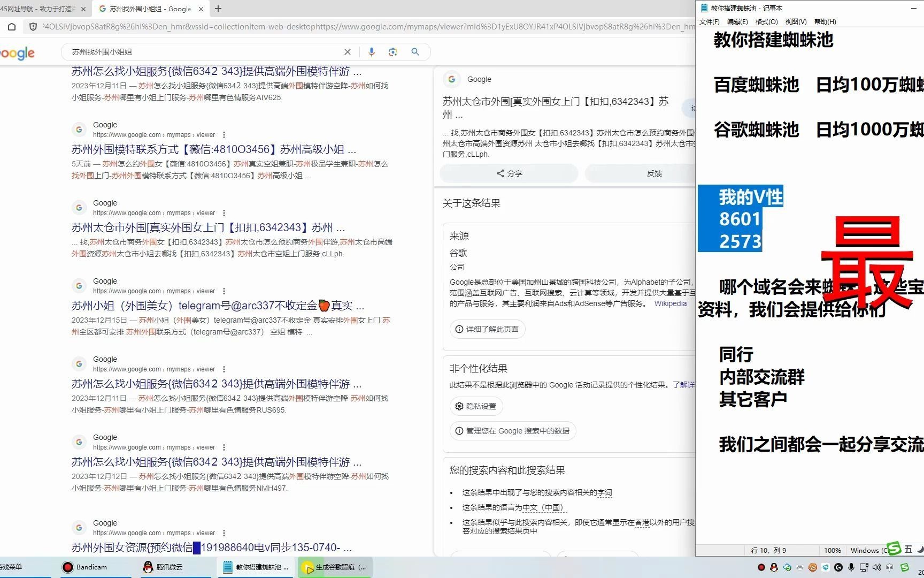Clear the Google search box text
This screenshot has width=924, height=578.
tap(348, 52)
